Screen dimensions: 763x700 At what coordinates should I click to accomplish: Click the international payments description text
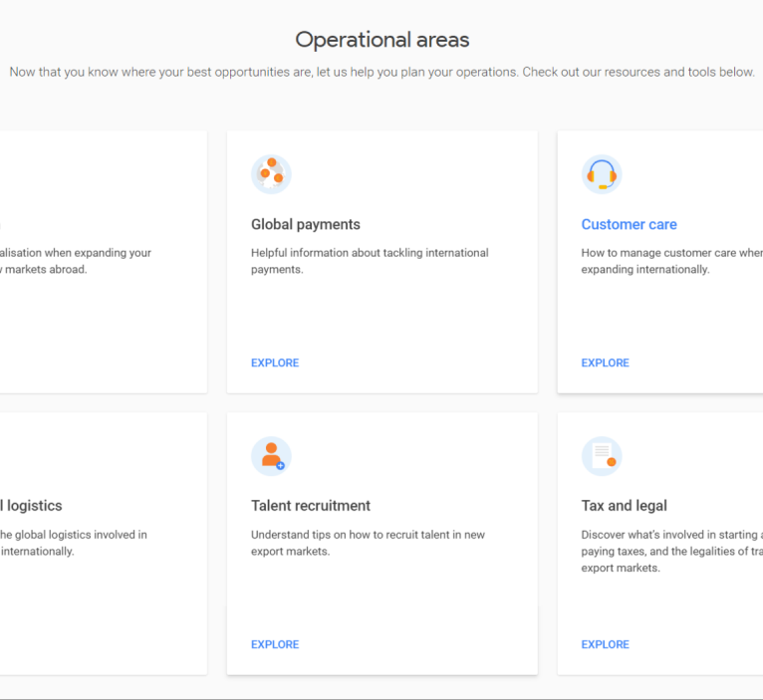tap(370, 261)
